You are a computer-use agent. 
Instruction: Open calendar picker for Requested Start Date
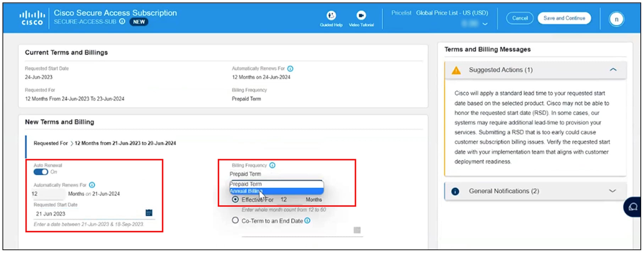(149, 213)
